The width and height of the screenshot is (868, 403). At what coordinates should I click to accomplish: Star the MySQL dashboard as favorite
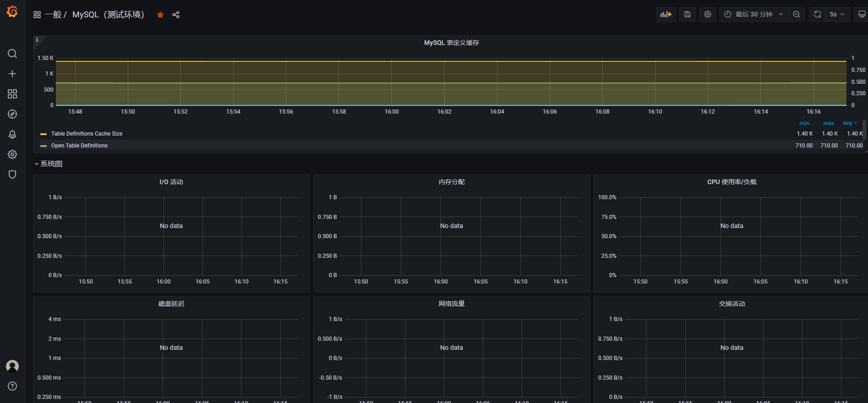[160, 15]
